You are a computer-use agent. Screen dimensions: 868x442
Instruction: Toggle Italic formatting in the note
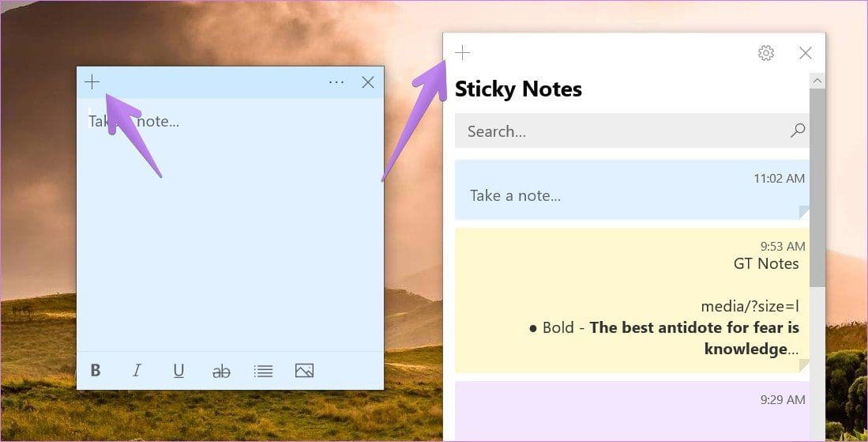tap(137, 371)
